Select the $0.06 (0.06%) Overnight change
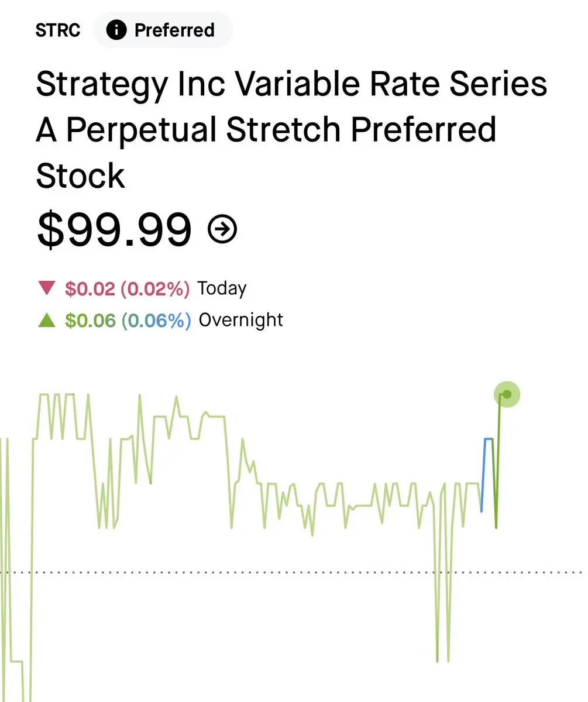Viewport: 588px width, 702px height. (x=128, y=320)
